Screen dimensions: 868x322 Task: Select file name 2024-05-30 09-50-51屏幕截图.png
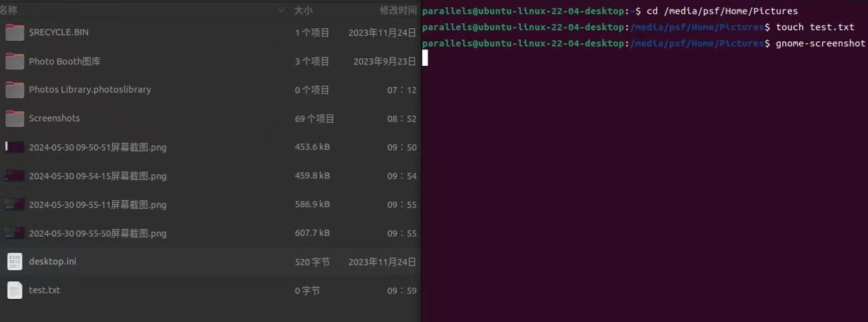(98, 147)
